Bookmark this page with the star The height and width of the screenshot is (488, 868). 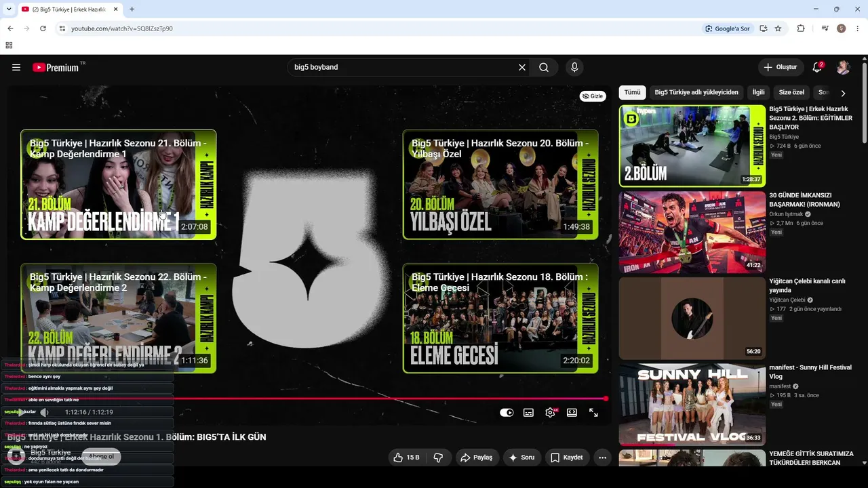tap(778, 28)
